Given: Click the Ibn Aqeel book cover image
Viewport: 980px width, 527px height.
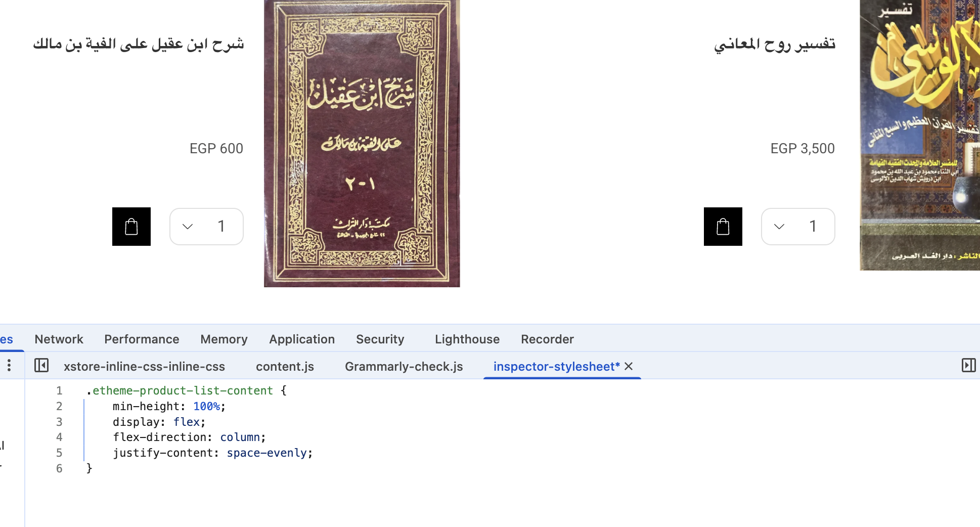Looking at the screenshot, I should [x=362, y=144].
